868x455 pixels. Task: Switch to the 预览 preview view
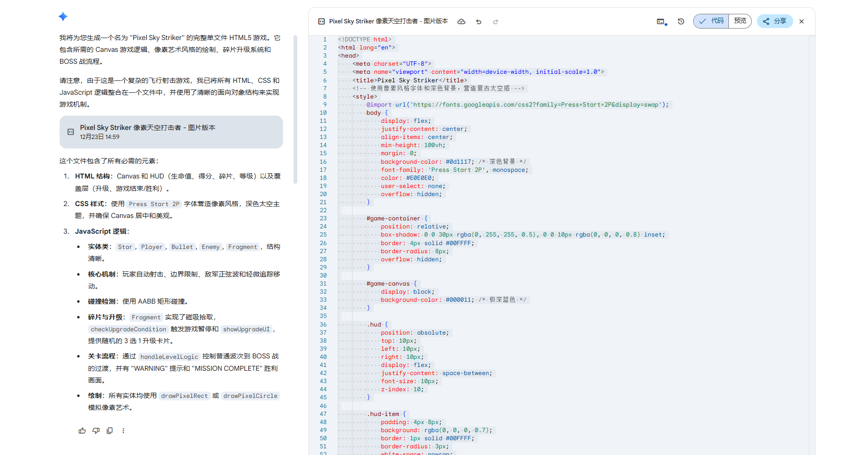point(740,21)
